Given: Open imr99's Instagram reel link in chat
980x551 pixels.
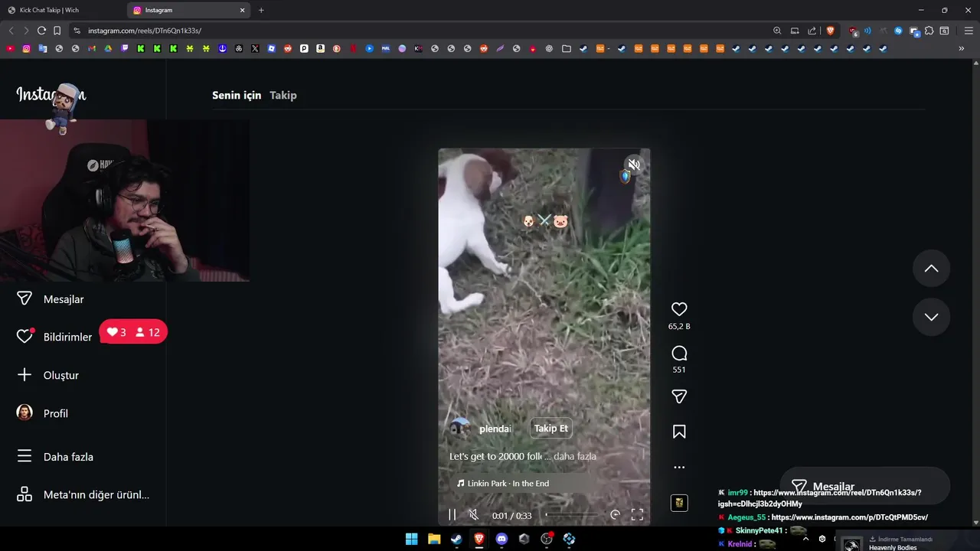Looking at the screenshot, I should 819,498.
